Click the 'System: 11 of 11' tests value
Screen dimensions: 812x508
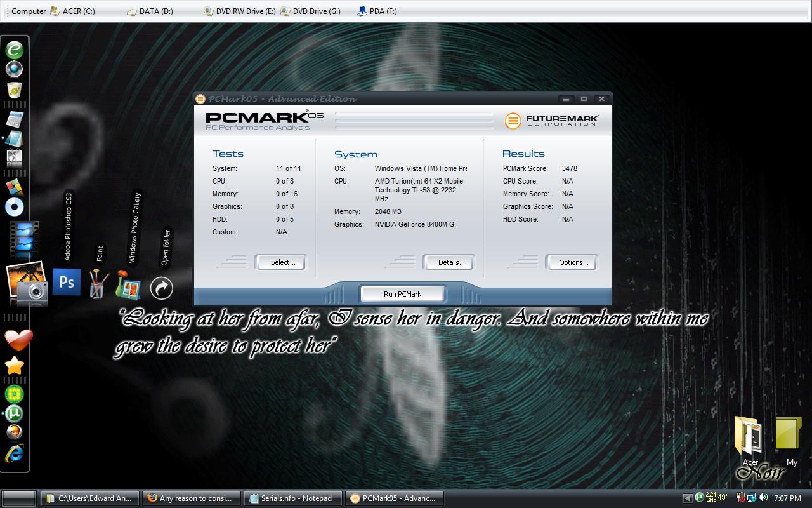(x=289, y=169)
